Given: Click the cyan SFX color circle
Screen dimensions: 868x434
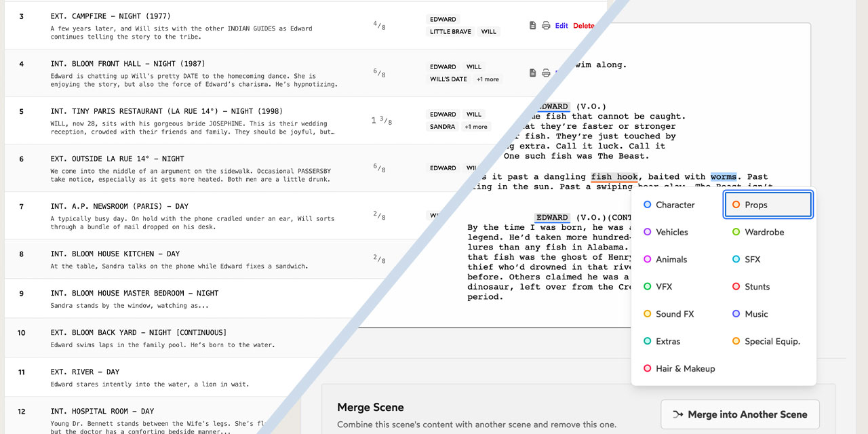Looking at the screenshot, I should 736,259.
